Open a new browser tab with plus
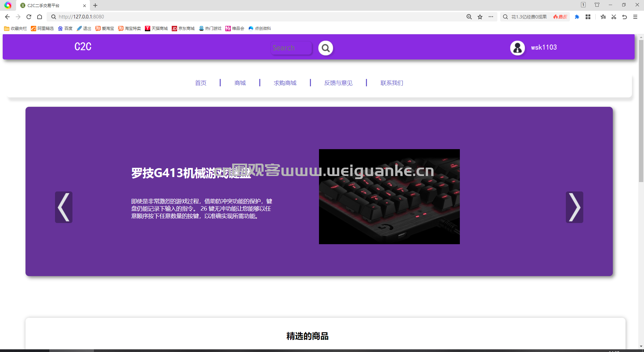 (x=95, y=5)
